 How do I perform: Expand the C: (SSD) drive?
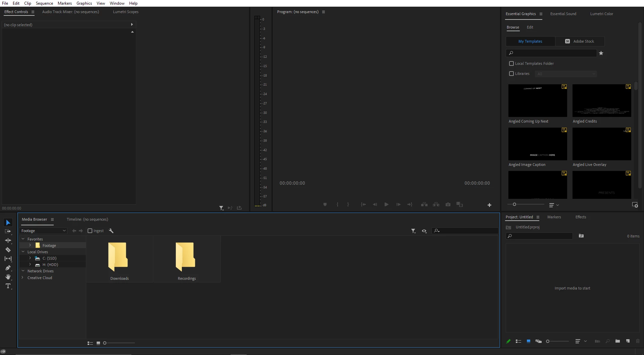(30, 258)
